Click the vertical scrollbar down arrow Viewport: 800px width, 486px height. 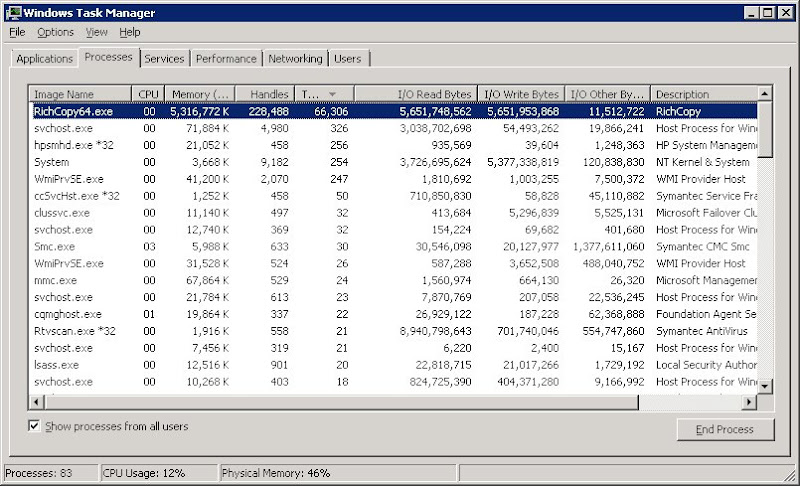764,387
